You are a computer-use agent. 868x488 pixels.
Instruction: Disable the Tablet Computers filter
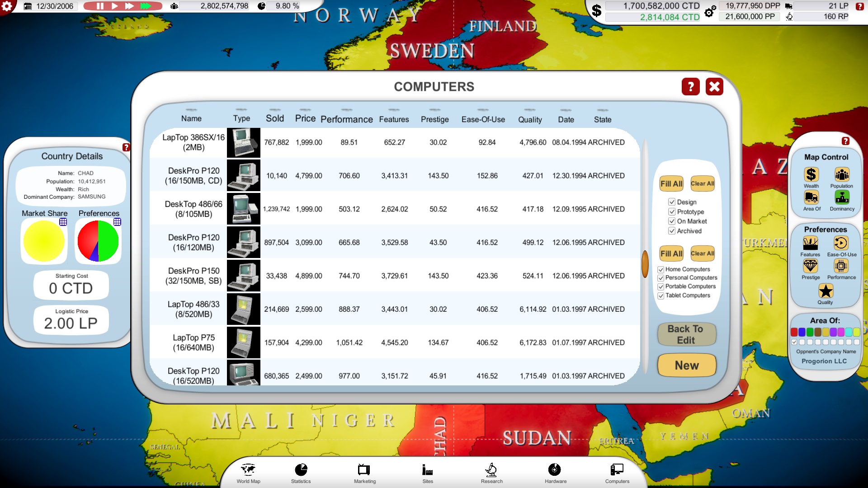[x=660, y=295]
